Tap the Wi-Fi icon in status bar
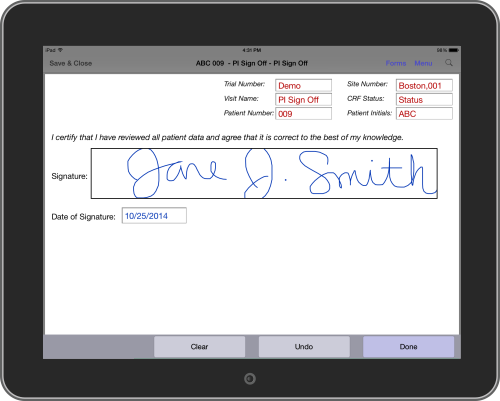The height and width of the screenshot is (401, 500). [x=60, y=50]
